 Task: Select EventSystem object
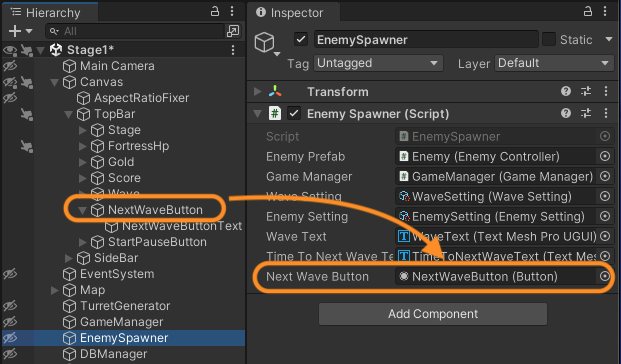[117, 274]
